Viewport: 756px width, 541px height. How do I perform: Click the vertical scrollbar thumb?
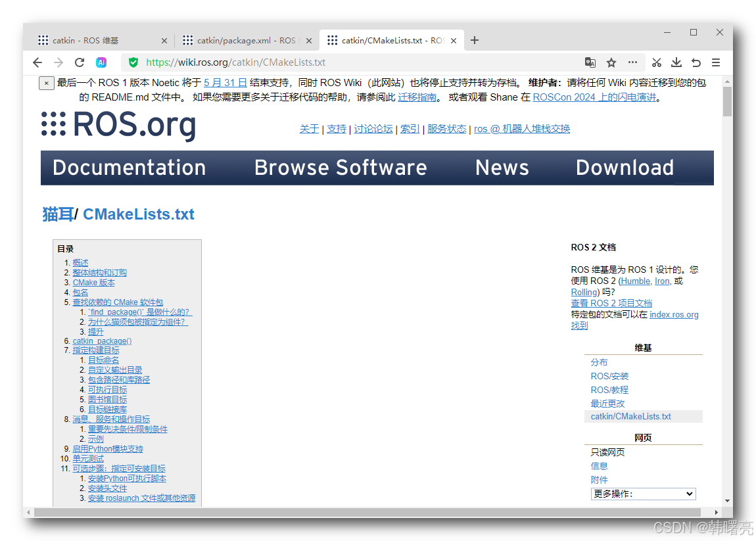coord(727,102)
